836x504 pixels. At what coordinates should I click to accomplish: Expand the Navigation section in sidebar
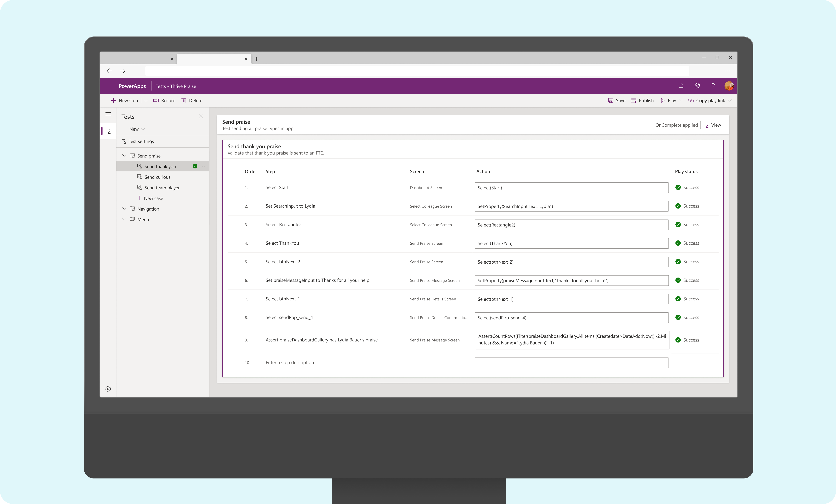[x=124, y=208]
